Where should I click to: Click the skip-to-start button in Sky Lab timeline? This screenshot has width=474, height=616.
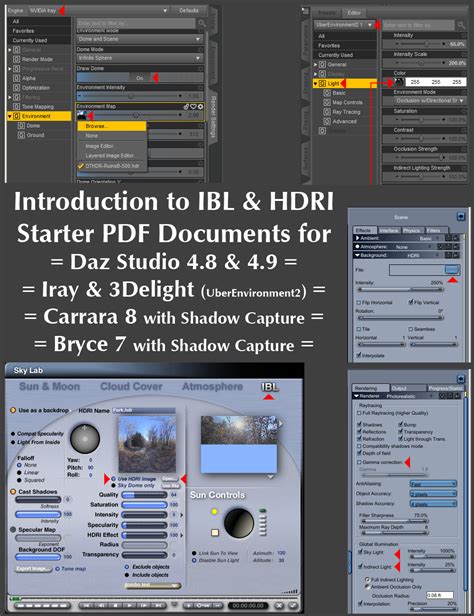coord(87,605)
